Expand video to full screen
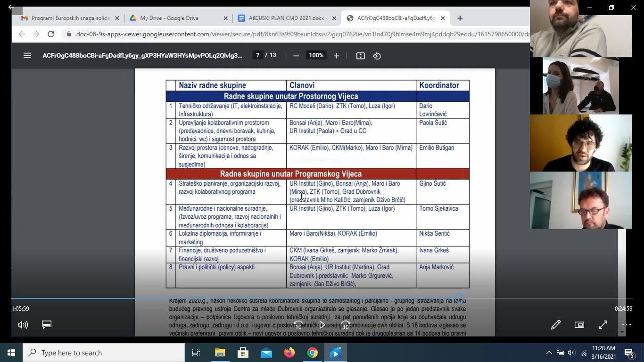The width and height of the screenshot is (644, 362). click(603, 325)
